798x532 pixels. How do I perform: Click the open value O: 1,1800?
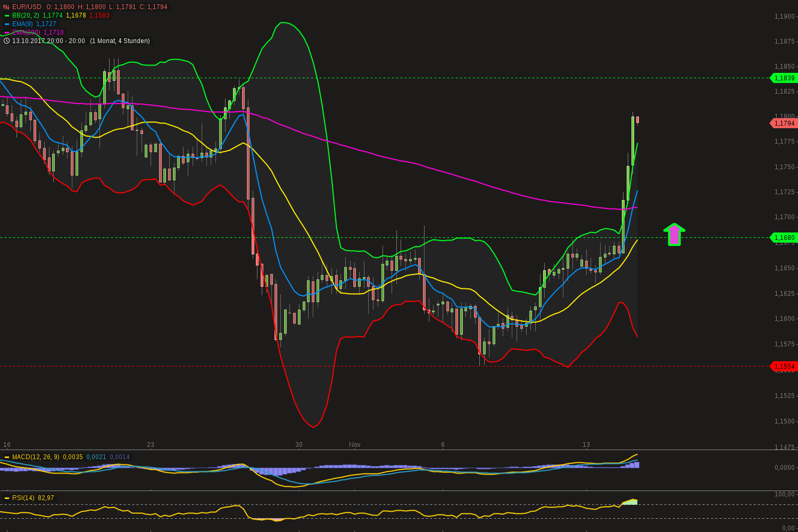[61, 7]
